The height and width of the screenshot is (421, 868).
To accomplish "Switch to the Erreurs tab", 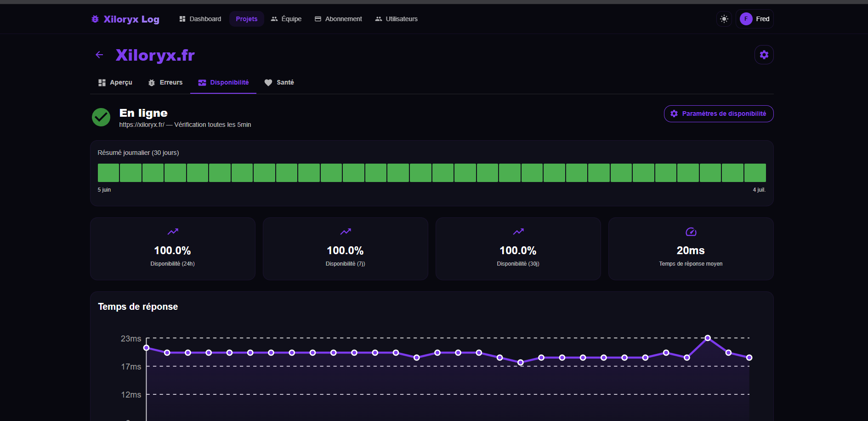I will tap(165, 82).
